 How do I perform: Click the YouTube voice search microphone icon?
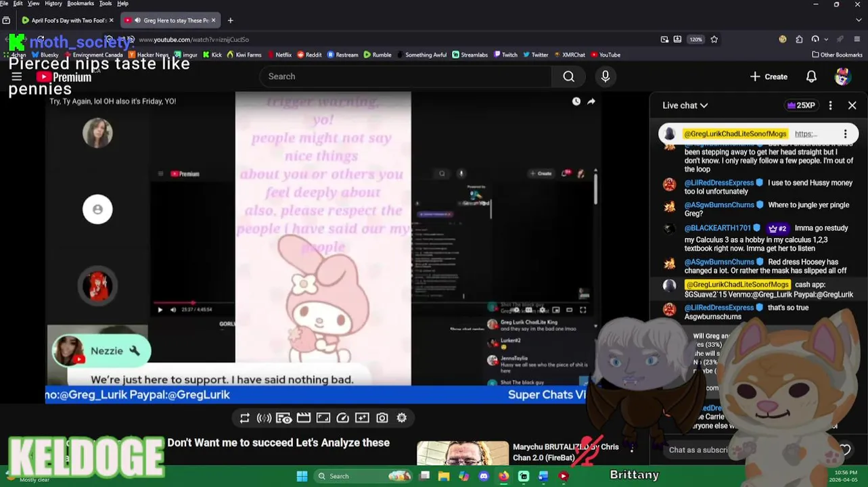point(606,76)
